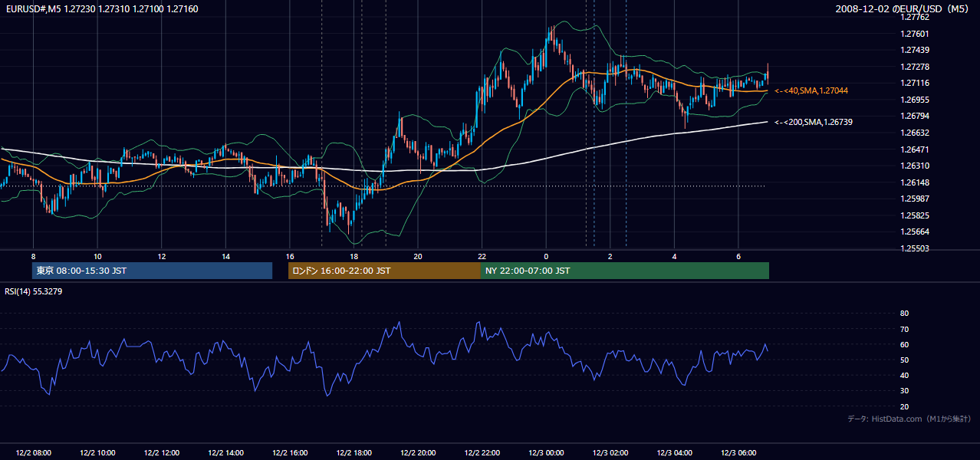Click the RSI scale level 20
This screenshot has width=980, height=460.
click(904, 406)
